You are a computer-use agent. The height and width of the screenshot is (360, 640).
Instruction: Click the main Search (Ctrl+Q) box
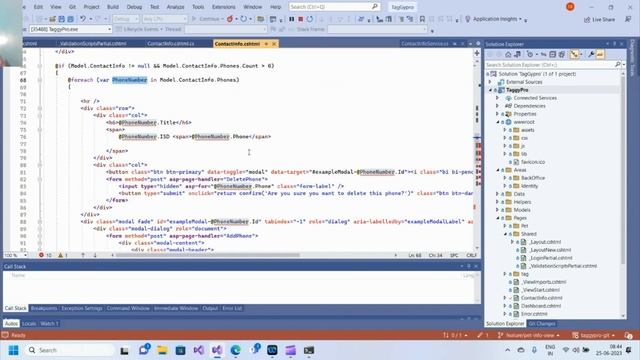pyautogui.click(x=334, y=7)
